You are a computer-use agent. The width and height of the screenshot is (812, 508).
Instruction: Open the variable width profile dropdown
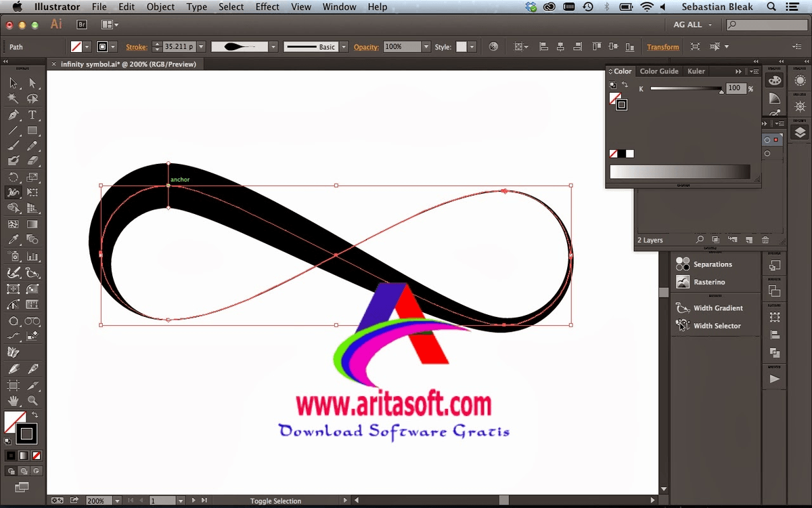[x=273, y=47]
